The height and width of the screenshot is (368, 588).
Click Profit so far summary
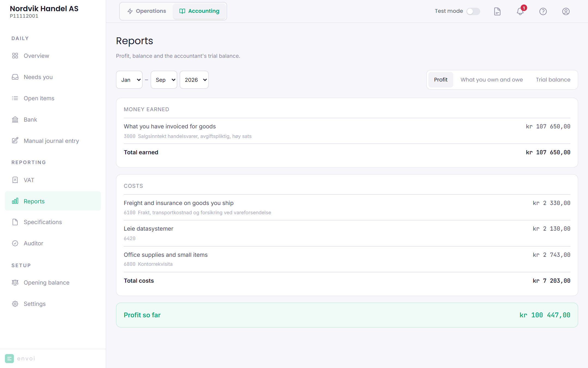pos(347,315)
